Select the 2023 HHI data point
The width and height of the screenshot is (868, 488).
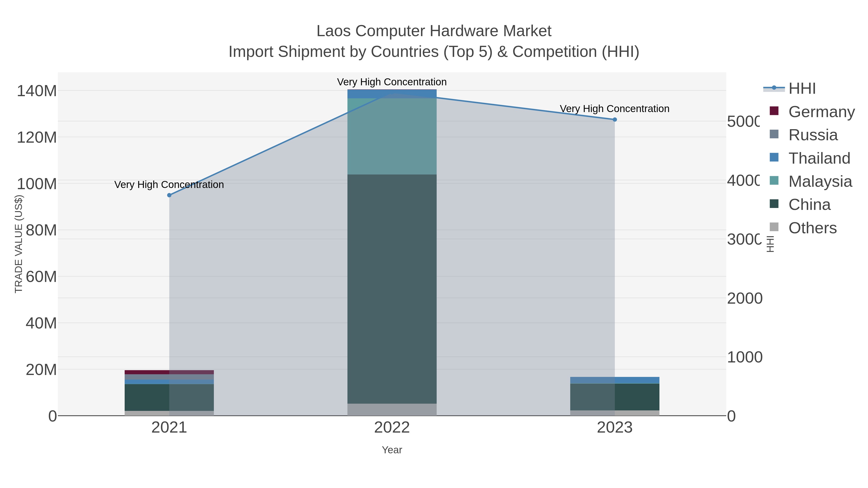615,120
